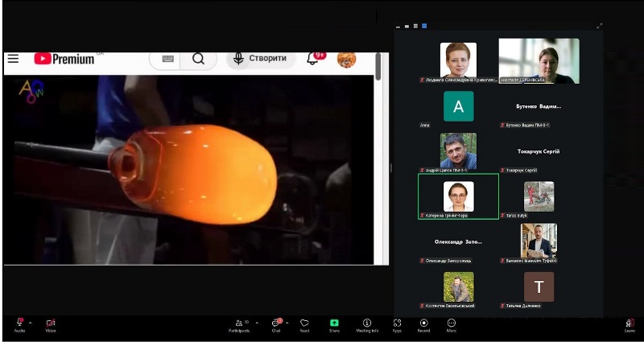This screenshot has width=644, height=342.
Task: Open the YouTube hamburger guide menu
Action: (13, 59)
